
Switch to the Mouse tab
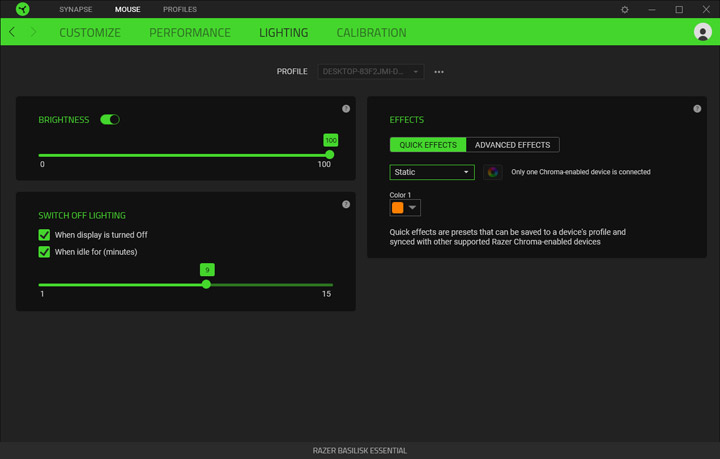(127, 9)
